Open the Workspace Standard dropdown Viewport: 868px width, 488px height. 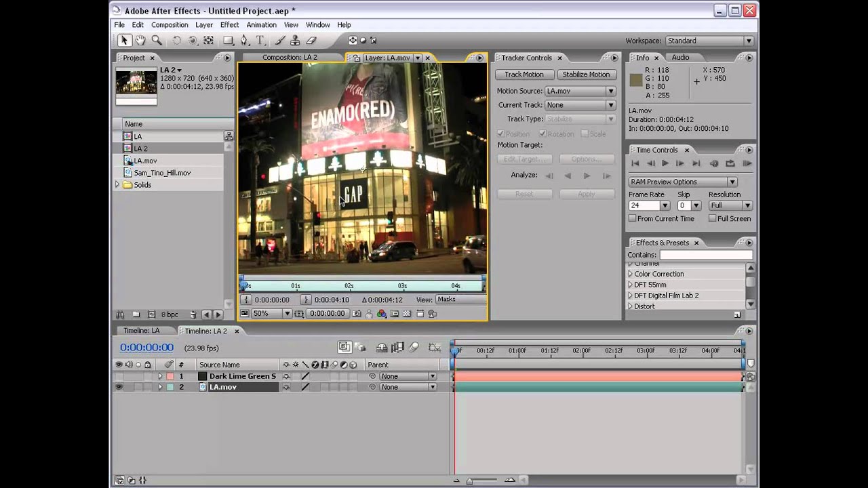709,41
